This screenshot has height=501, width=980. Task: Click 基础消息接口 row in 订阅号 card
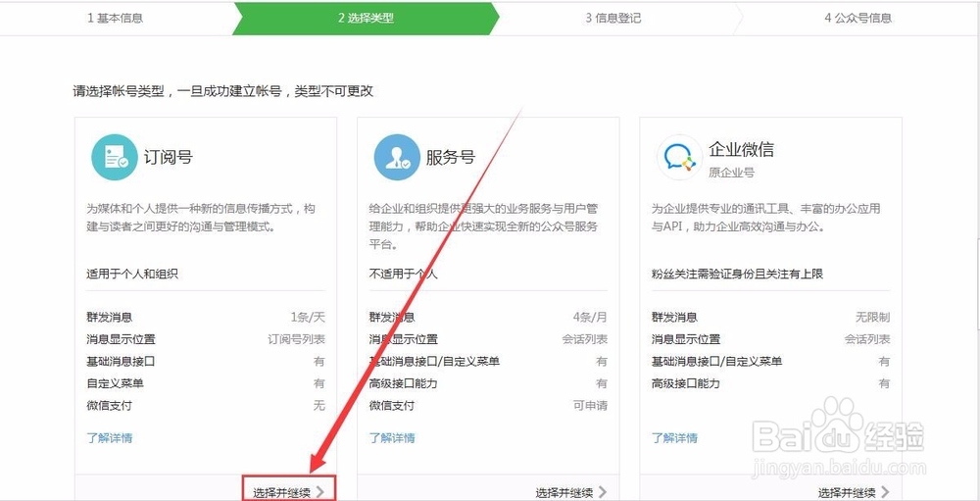(206, 362)
